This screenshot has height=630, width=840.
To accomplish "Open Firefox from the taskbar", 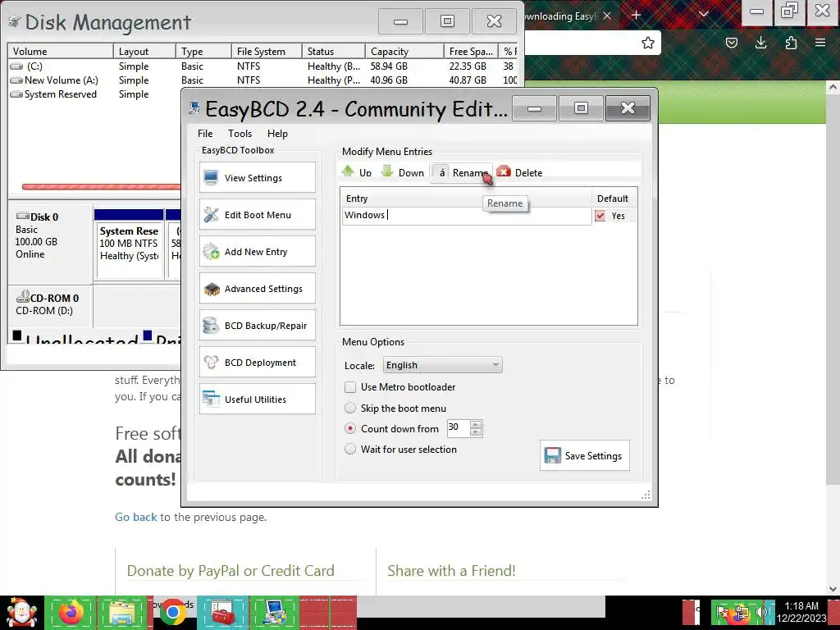I will 71,613.
